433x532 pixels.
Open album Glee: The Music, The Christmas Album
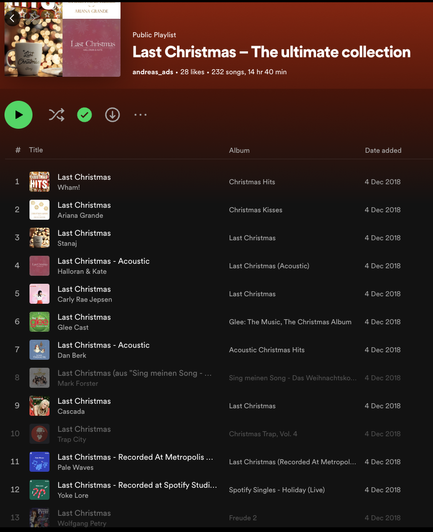290,322
